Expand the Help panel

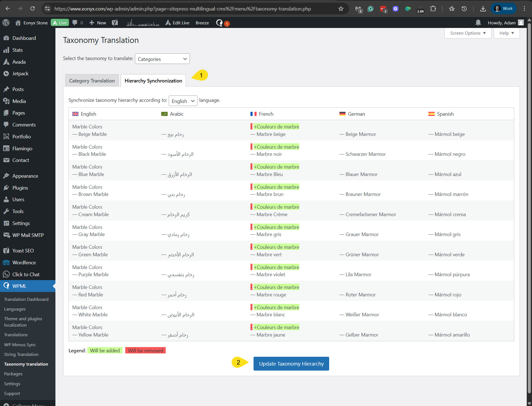click(x=507, y=33)
